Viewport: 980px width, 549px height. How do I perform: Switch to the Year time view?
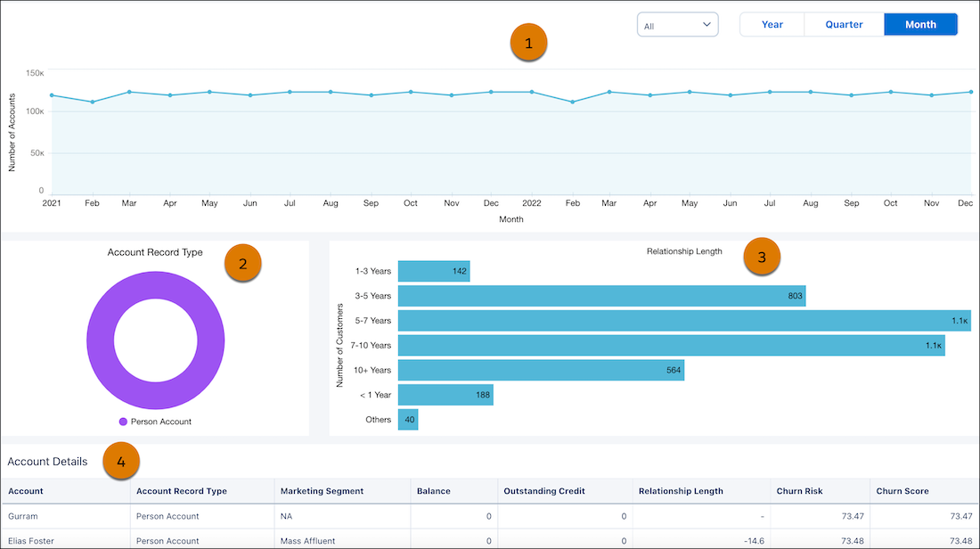(772, 24)
